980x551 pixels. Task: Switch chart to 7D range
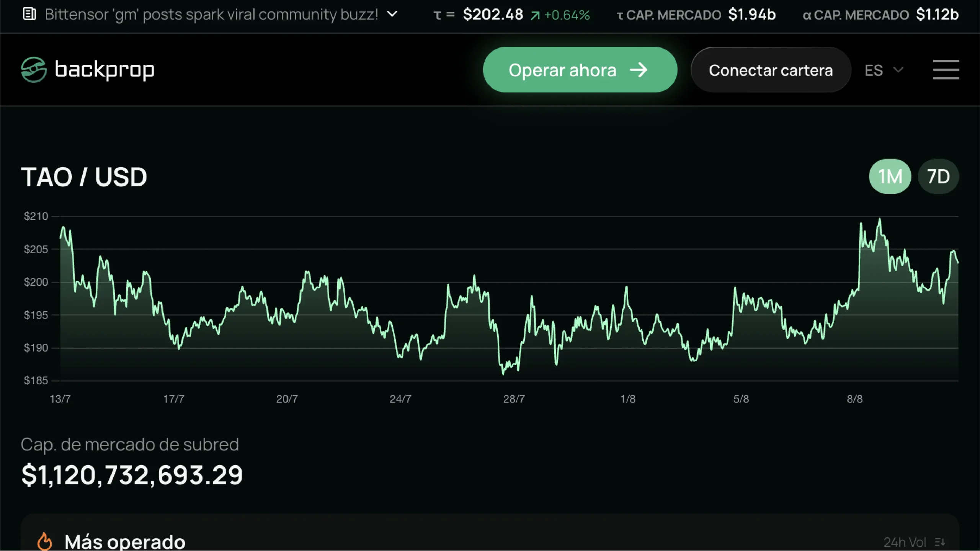(938, 177)
